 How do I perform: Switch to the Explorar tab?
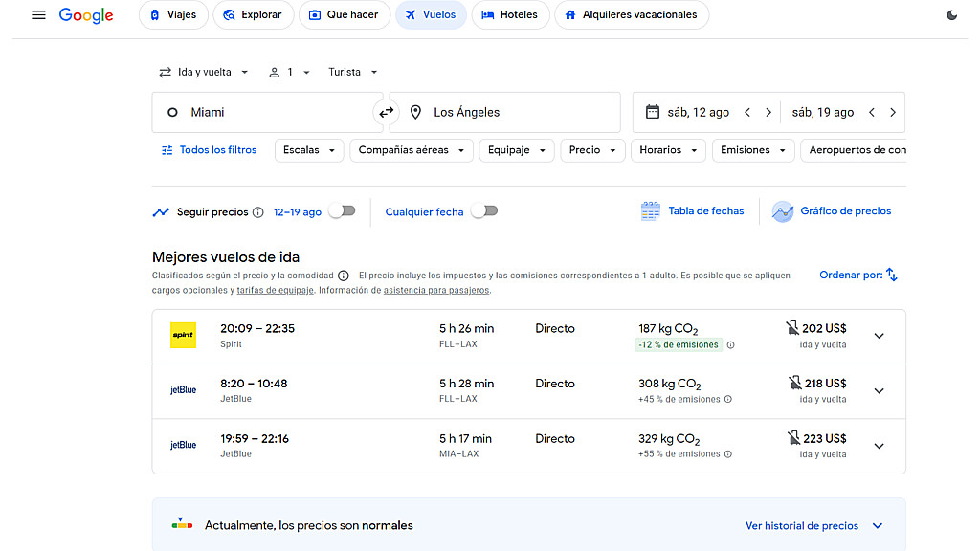tap(253, 15)
